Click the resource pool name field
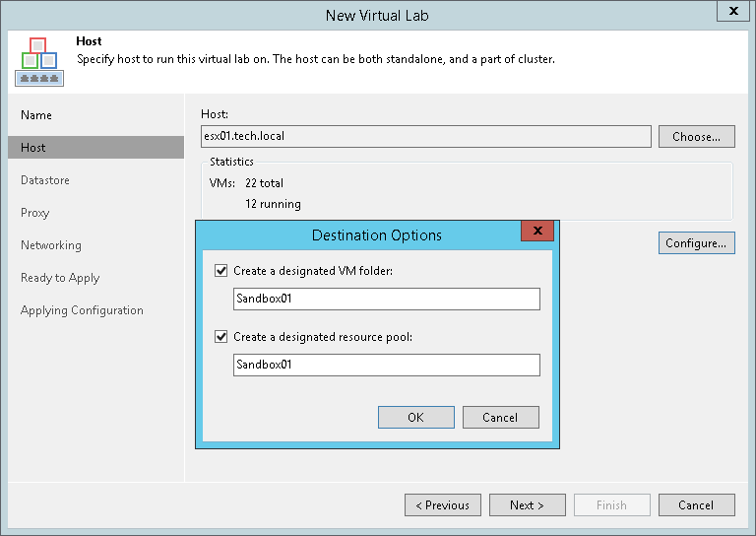 click(387, 366)
